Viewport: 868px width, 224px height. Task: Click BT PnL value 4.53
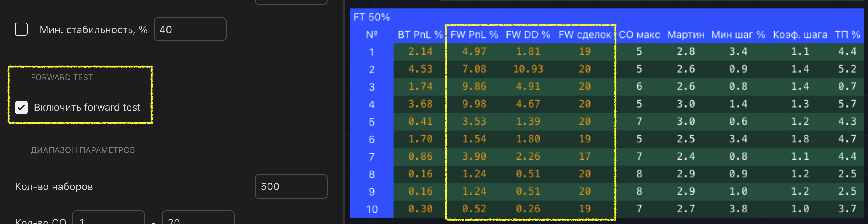pos(420,69)
